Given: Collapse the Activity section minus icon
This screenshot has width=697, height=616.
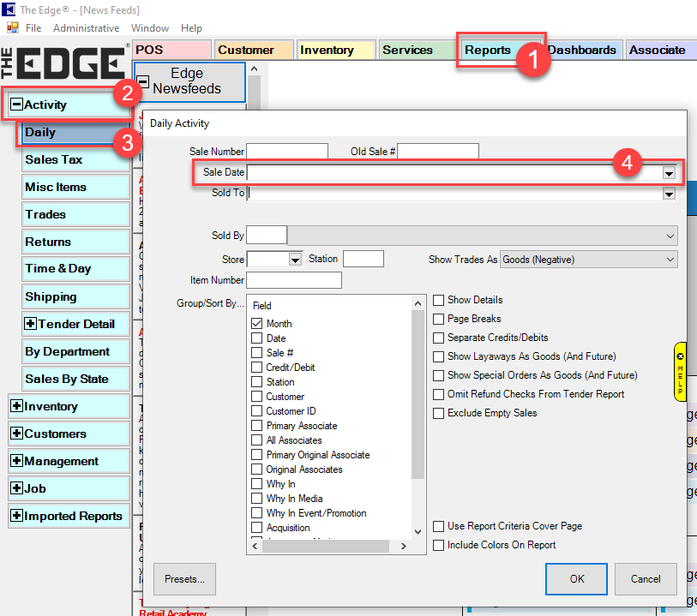Looking at the screenshot, I should click(16, 105).
